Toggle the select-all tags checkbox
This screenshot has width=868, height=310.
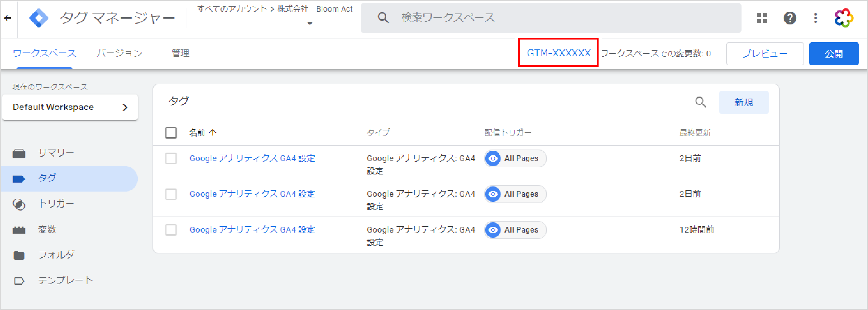pyautogui.click(x=171, y=133)
